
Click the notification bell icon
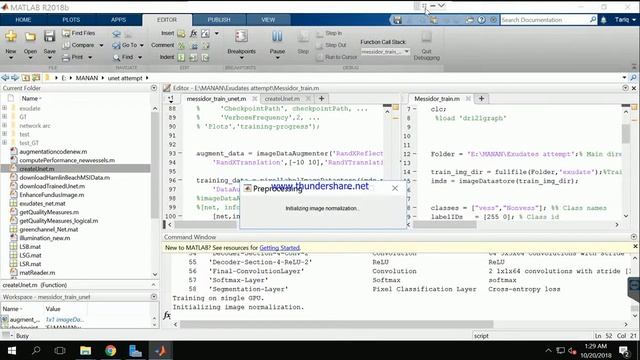pyautogui.click(x=603, y=20)
